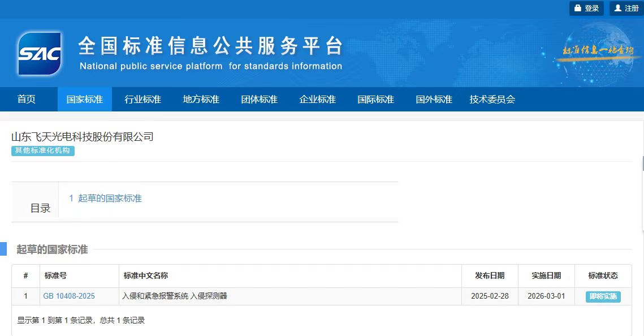Click the 发布日期 column header
The image size is (644, 336).
490,275
